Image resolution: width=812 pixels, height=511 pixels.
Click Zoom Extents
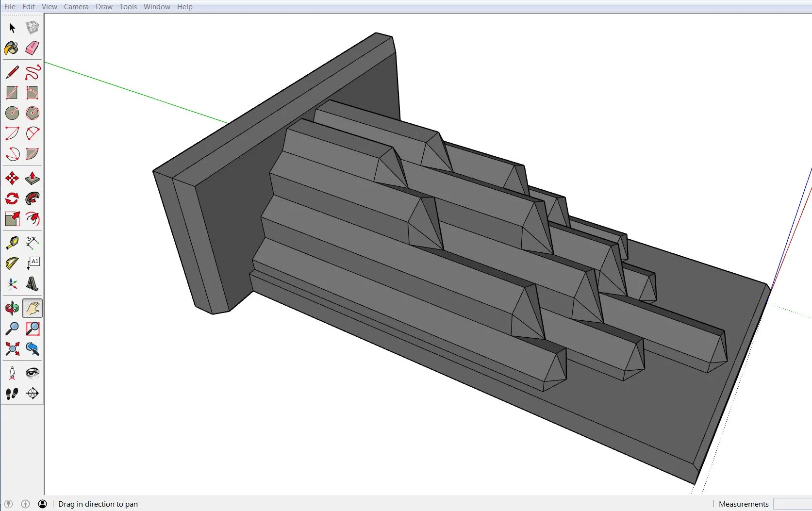(12, 349)
